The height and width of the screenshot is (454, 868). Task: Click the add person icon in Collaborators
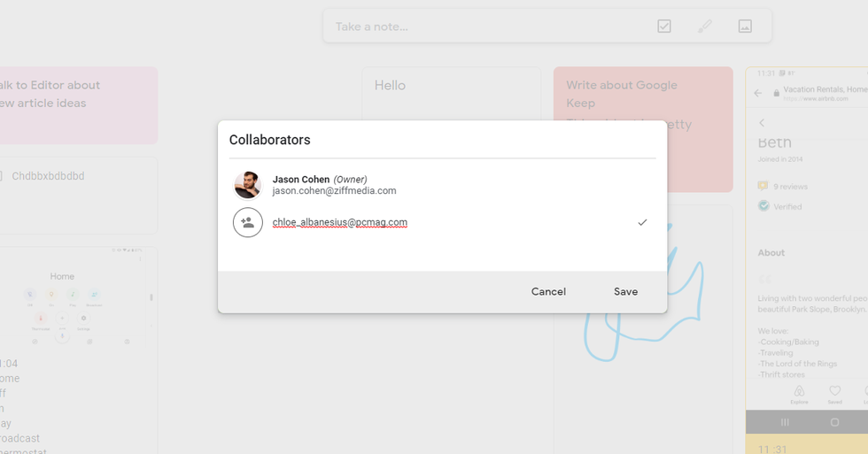pyautogui.click(x=248, y=223)
